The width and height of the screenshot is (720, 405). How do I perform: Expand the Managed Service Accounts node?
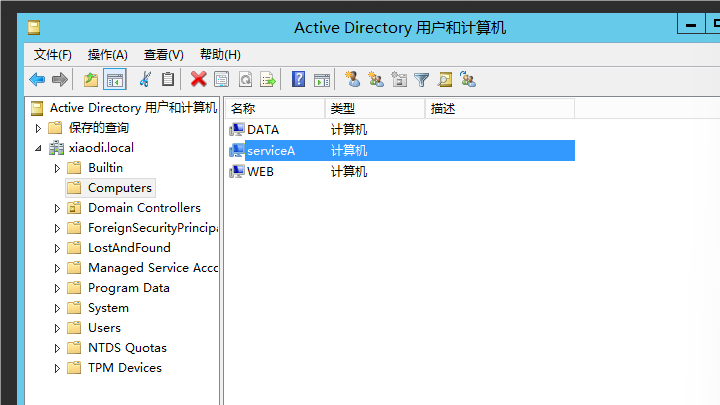[x=57, y=268]
